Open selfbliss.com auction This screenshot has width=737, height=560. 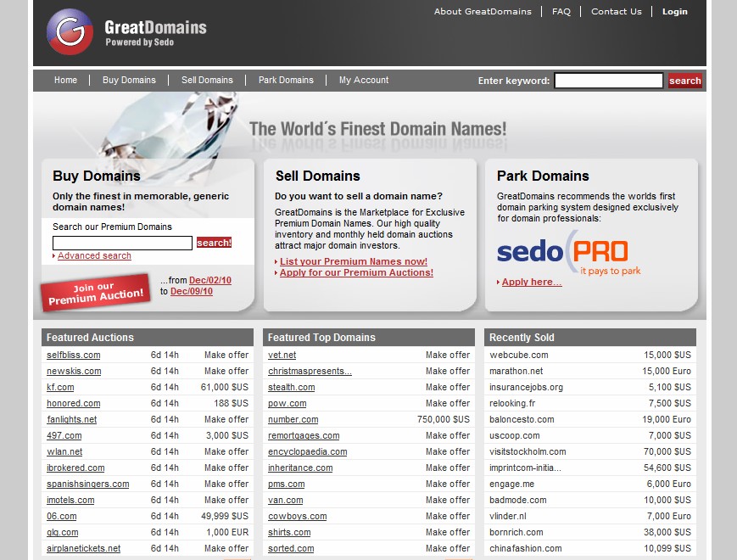pyautogui.click(x=73, y=355)
